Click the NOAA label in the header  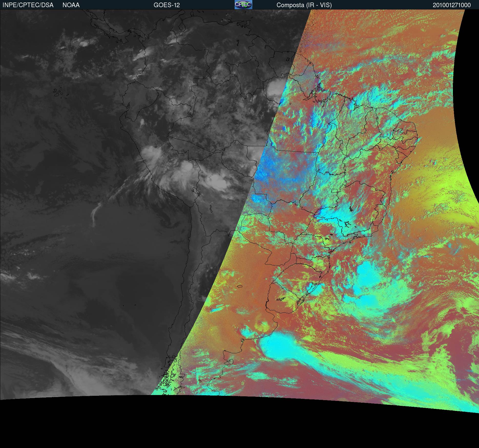(71, 5)
